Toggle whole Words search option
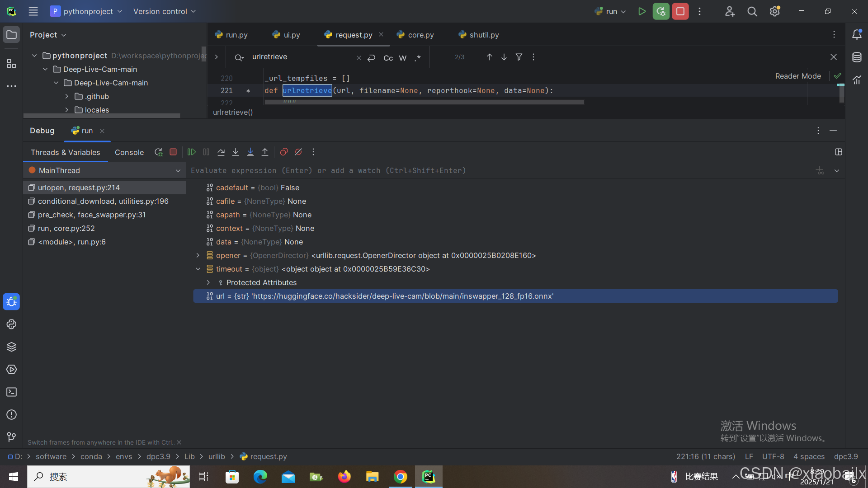868x488 pixels. (x=403, y=57)
